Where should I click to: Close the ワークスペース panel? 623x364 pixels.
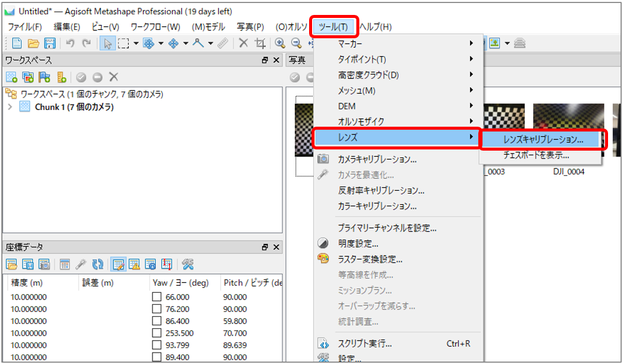pos(277,60)
